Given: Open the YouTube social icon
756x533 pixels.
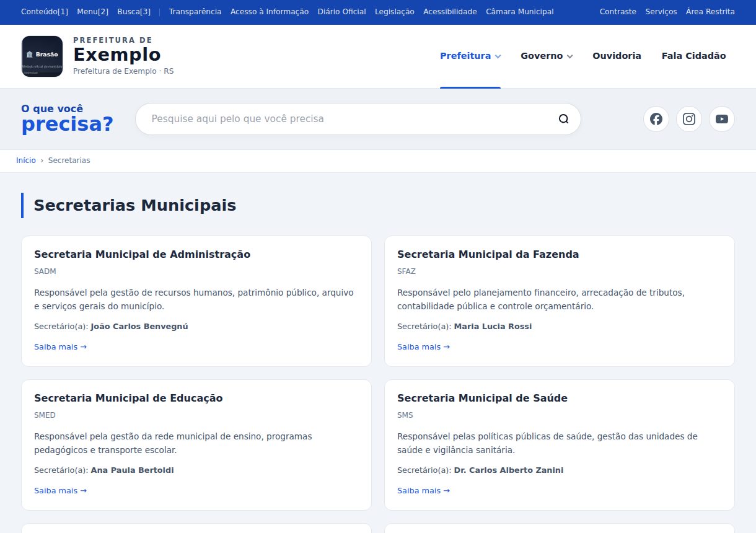Looking at the screenshot, I should point(722,119).
